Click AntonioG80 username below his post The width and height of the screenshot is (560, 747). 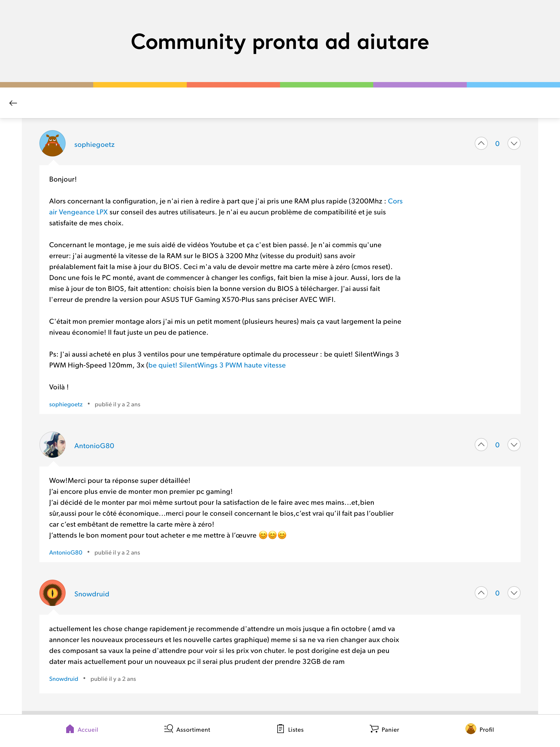[66, 553]
